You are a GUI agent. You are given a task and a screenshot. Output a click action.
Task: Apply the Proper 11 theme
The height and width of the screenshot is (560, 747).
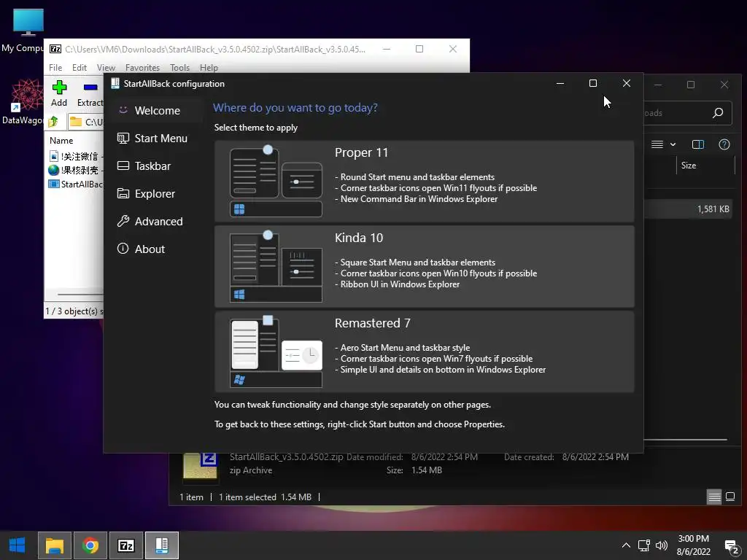click(x=424, y=182)
